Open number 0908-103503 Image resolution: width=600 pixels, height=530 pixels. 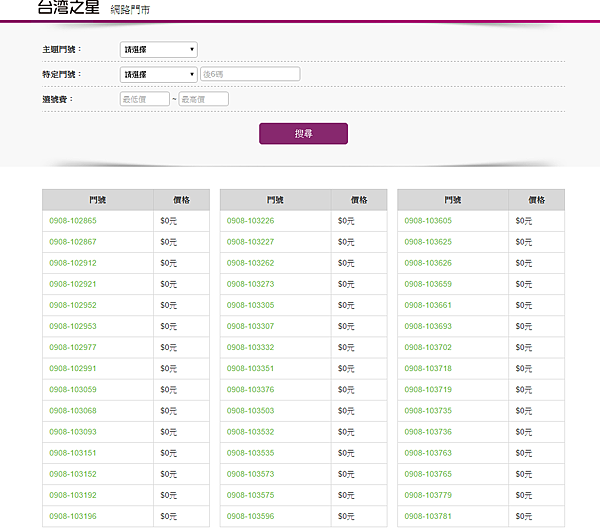coord(251,410)
